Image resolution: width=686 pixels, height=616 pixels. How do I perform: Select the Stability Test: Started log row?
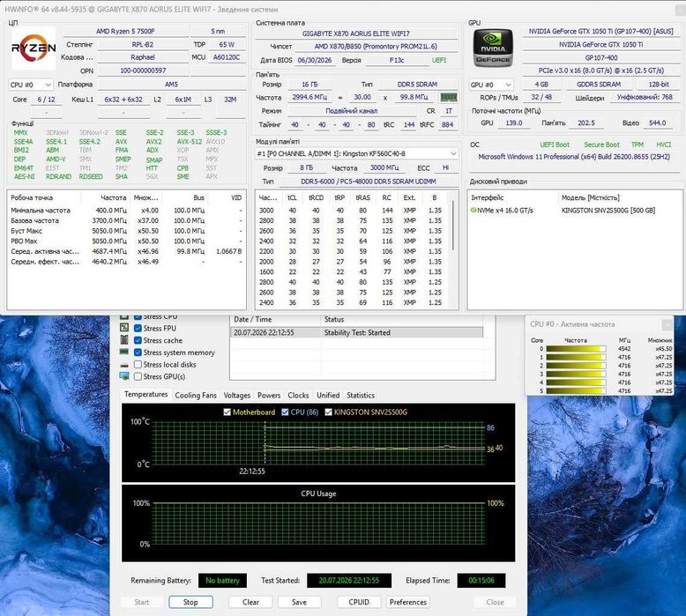click(x=356, y=333)
